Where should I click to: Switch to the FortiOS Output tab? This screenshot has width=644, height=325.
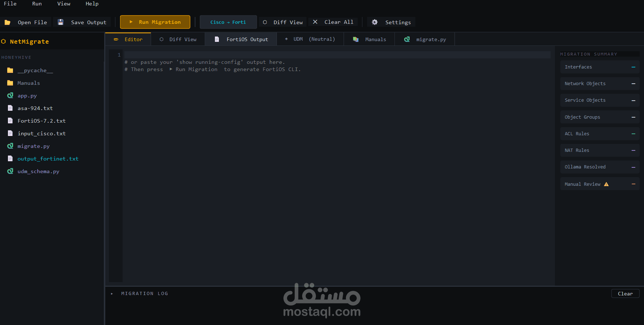241,39
